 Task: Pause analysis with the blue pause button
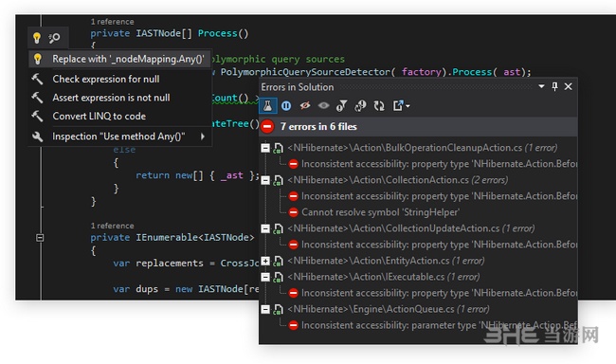click(286, 106)
